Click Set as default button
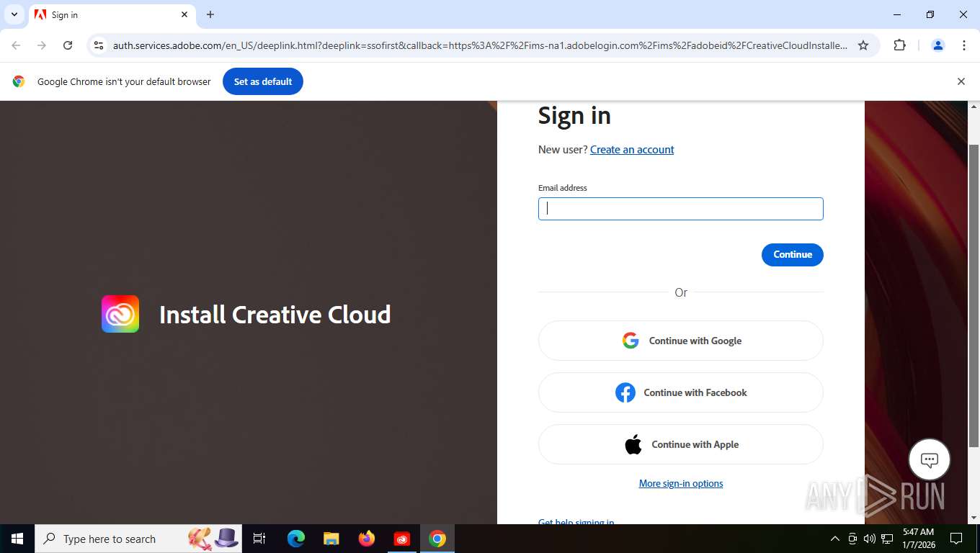This screenshot has height=553, width=980. (263, 81)
